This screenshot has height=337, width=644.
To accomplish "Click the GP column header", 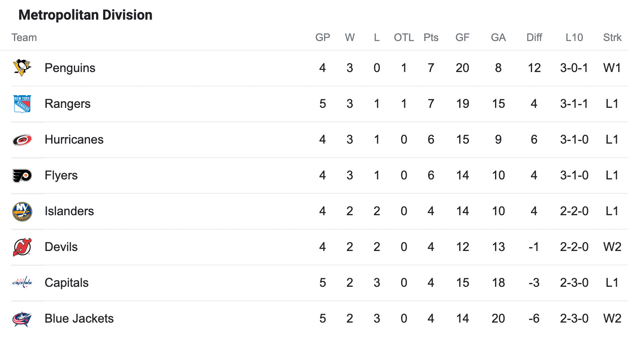I will click(x=323, y=38).
